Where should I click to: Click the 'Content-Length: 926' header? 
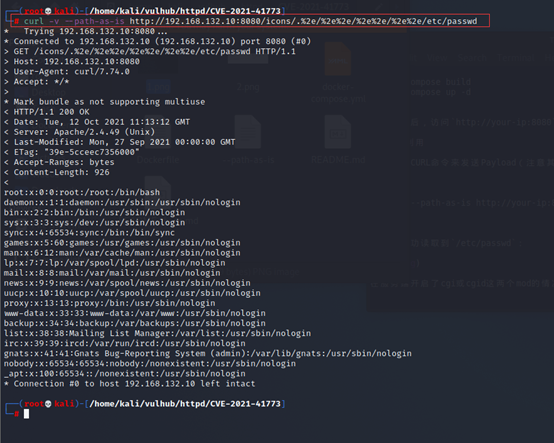click(x=57, y=172)
